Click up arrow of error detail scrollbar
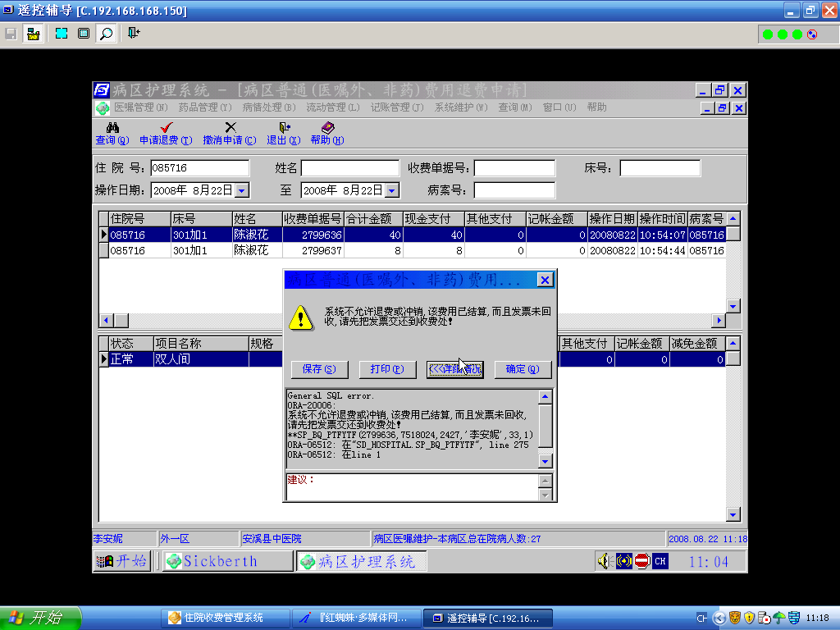840x630 pixels. pyautogui.click(x=546, y=396)
